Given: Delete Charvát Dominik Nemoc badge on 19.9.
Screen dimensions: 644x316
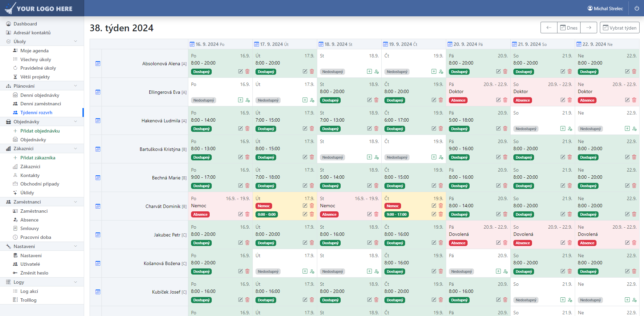Looking at the screenshot, I should 441,206.
